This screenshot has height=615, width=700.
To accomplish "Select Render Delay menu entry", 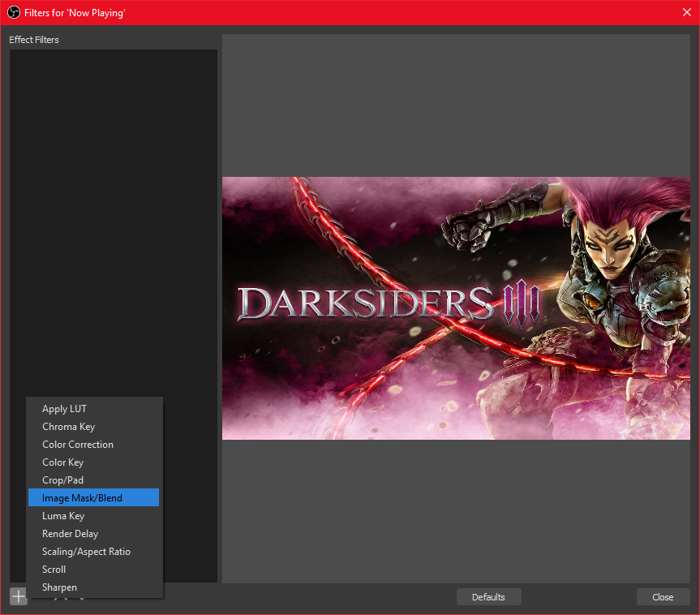I will (93, 534).
